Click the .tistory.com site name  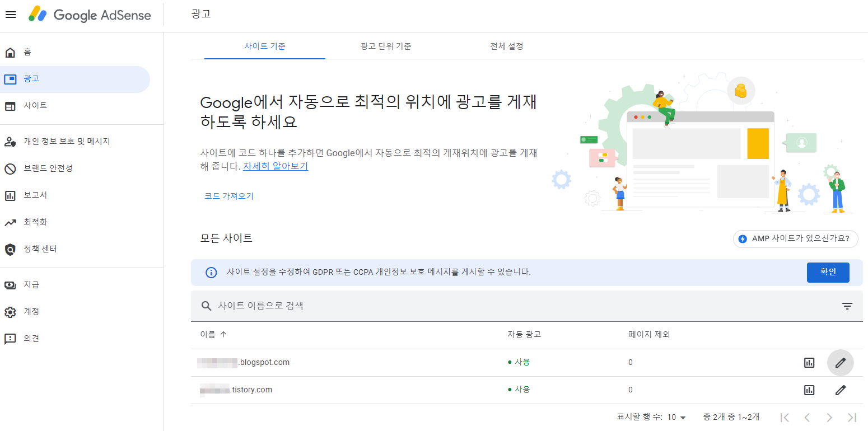click(236, 390)
